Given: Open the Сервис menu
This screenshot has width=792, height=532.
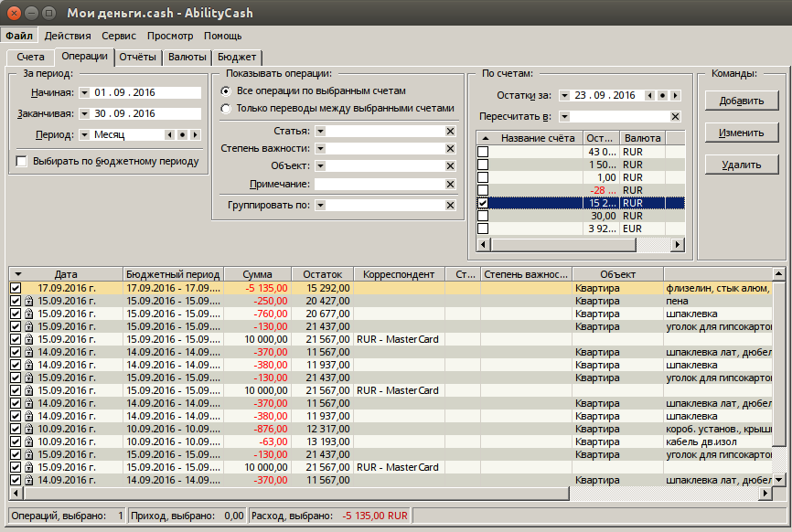Looking at the screenshot, I should click(119, 36).
